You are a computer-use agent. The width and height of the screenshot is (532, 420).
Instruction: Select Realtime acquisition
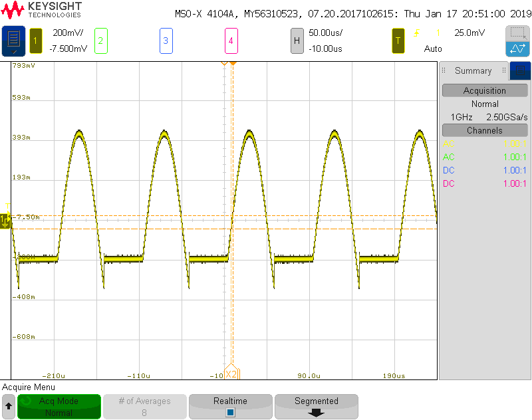pyautogui.click(x=231, y=401)
